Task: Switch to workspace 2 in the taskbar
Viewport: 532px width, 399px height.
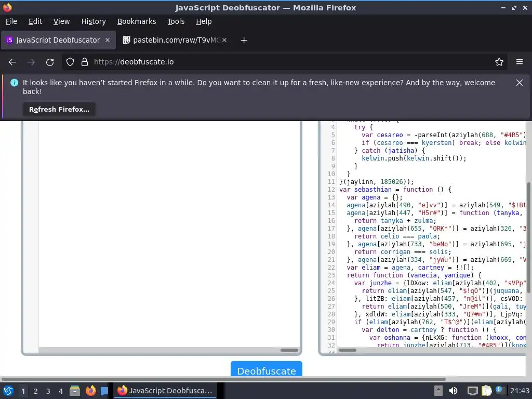Action: pyautogui.click(x=36, y=391)
